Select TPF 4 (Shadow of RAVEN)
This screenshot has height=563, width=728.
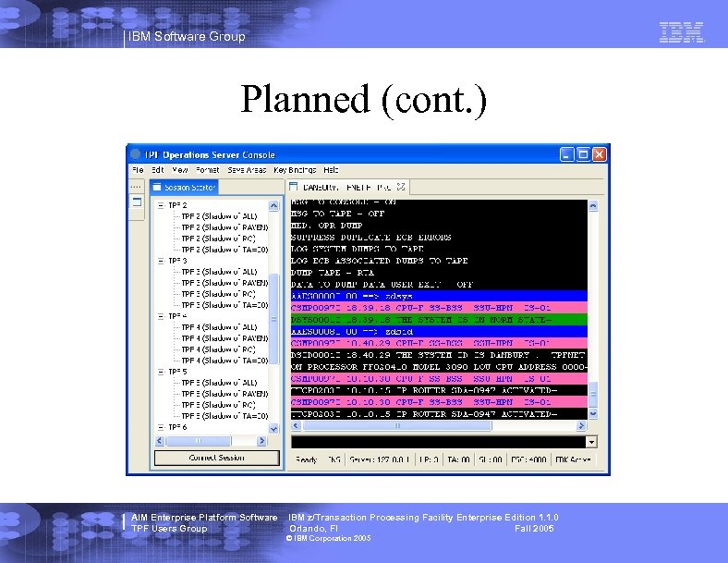coord(224,338)
